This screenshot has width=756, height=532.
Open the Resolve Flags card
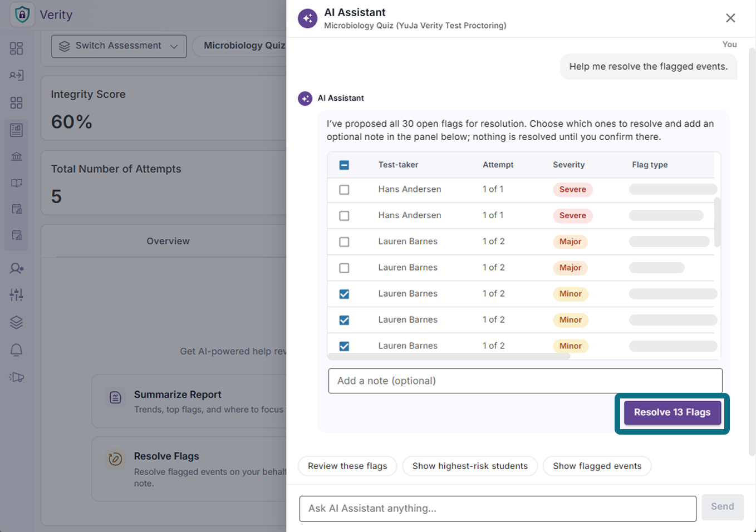[x=189, y=469]
